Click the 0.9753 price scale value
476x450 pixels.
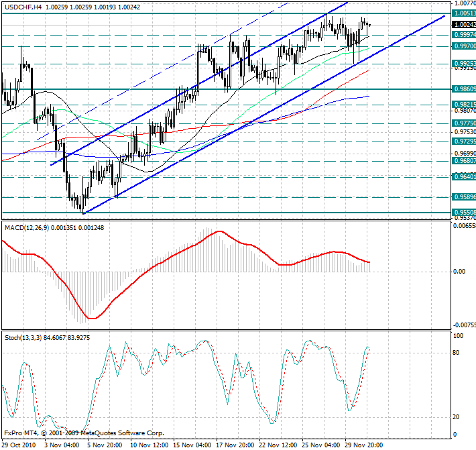(x=465, y=132)
